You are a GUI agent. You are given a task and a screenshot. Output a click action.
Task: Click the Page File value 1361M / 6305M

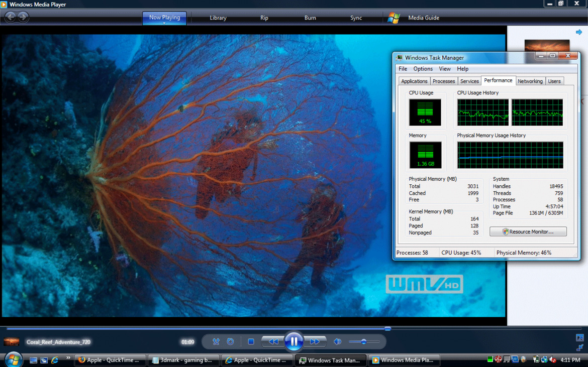(546, 213)
